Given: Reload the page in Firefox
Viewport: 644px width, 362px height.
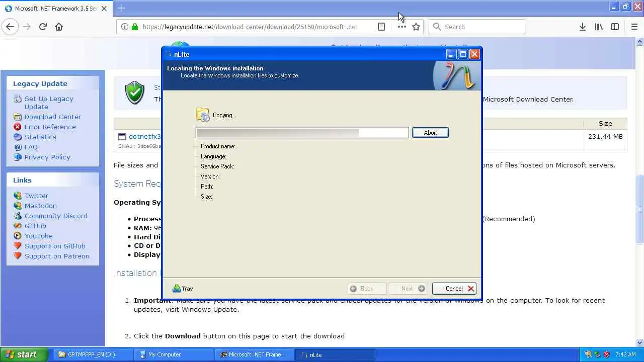Looking at the screenshot, I should (x=43, y=27).
